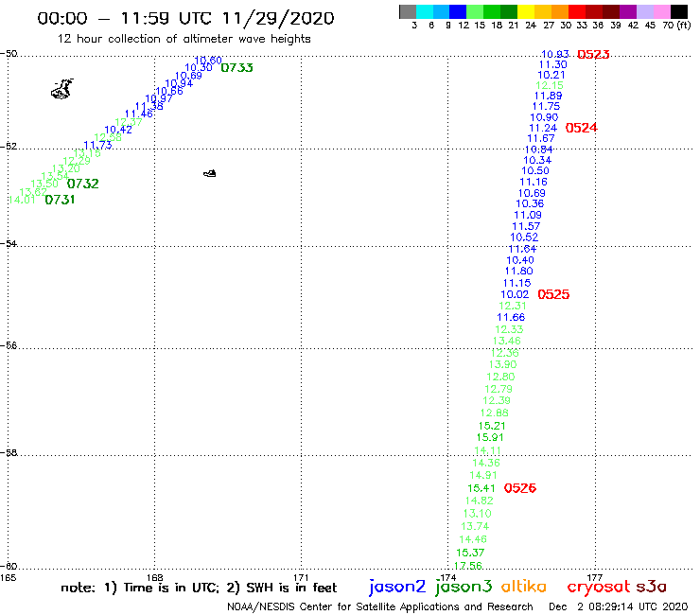The width and height of the screenshot is (700, 615).
Task: Select the lavender legend color swatch
Action: tap(645, 11)
